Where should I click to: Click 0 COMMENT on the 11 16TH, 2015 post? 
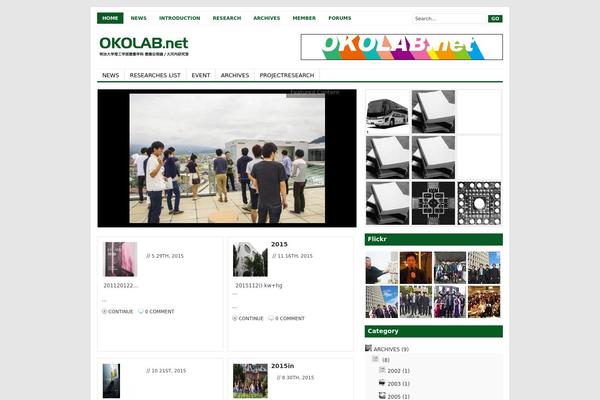click(x=290, y=318)
